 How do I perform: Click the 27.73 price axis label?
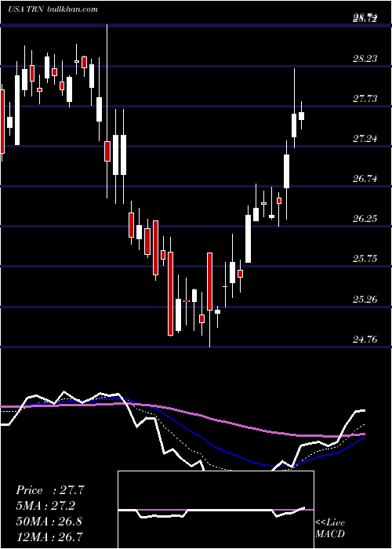pos(365,99)
